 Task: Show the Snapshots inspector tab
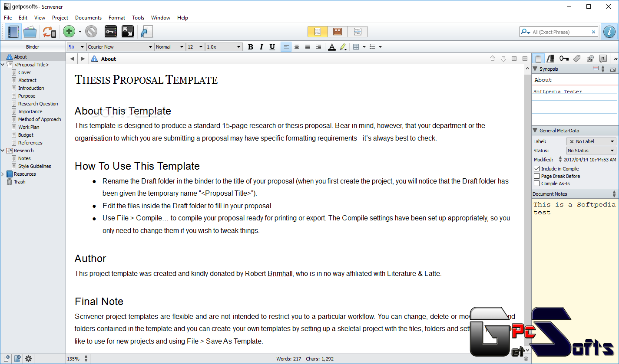point(590,59)
